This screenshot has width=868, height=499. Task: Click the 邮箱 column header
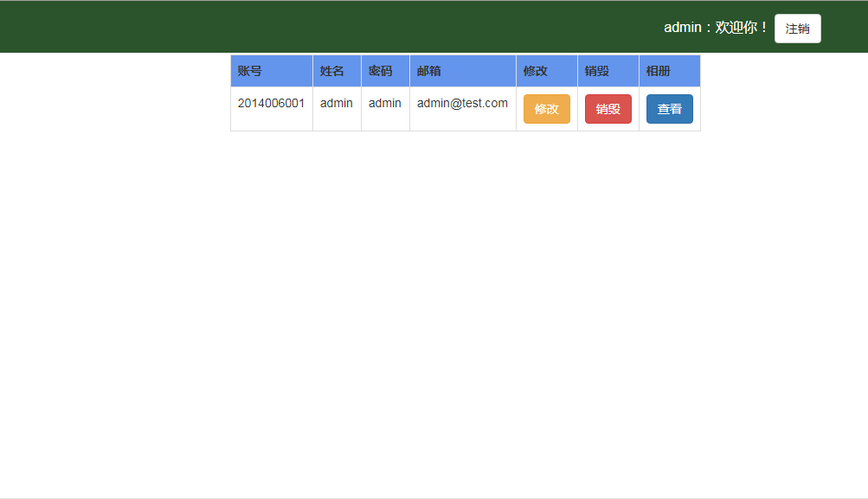pyautogui.click(x=463, y=71)
